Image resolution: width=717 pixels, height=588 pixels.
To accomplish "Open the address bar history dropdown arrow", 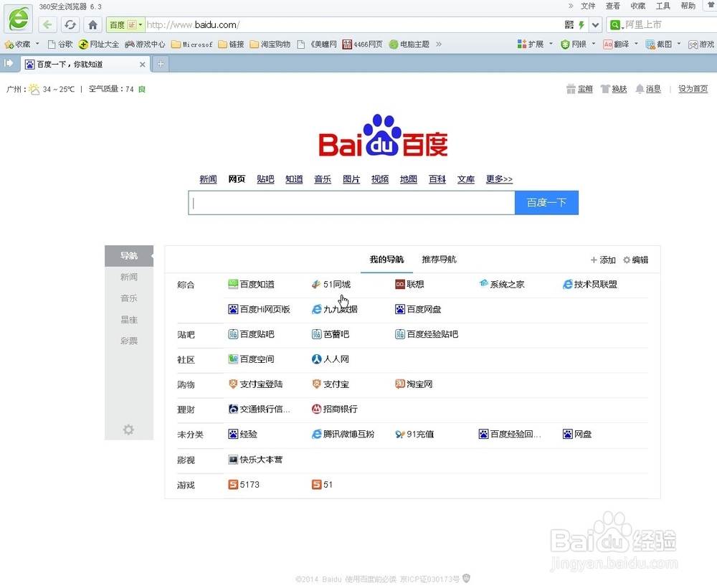I will 595,24.
